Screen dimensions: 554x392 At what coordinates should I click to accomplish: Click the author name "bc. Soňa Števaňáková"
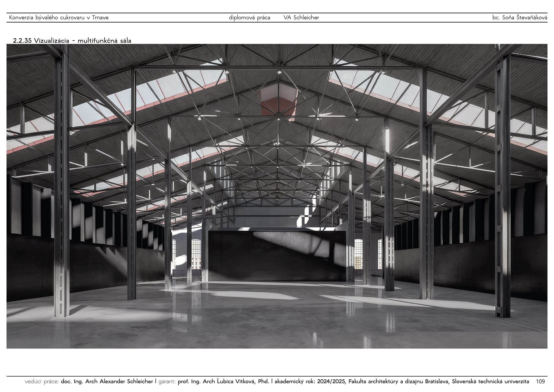click(x=519, y=17)
